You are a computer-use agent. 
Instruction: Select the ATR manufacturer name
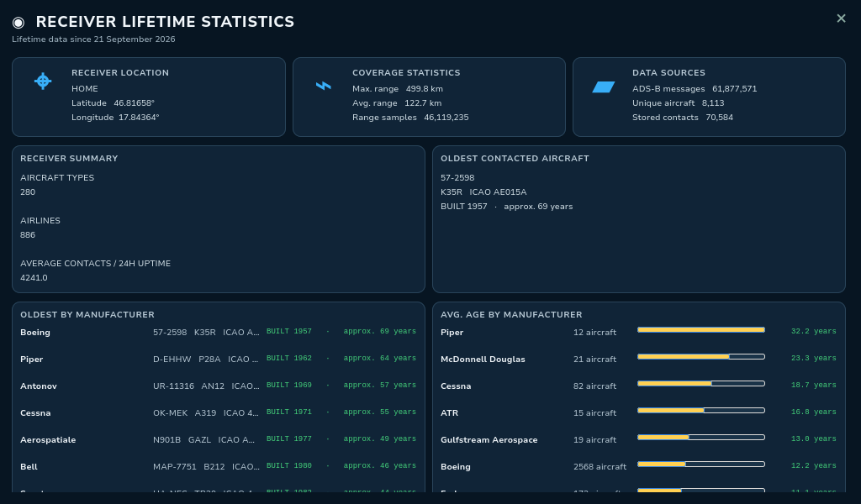tap(449, 413)
